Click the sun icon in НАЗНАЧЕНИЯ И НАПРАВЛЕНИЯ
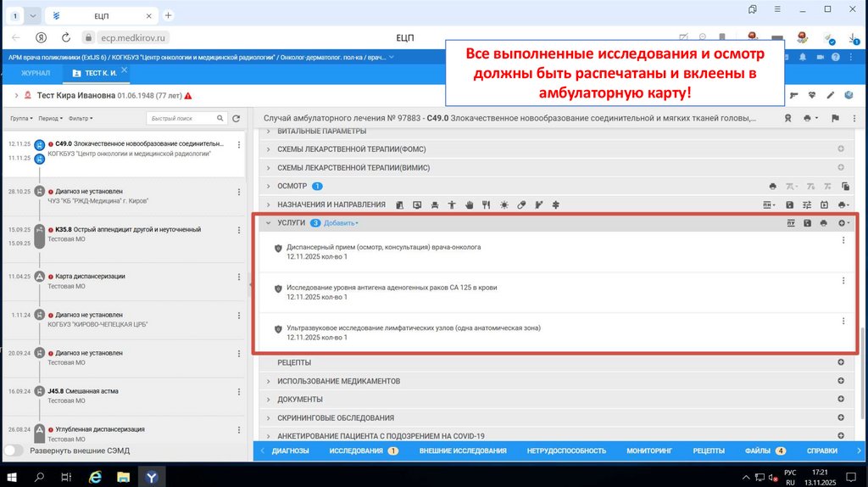The width and height of the screenshot is (868, 487). tap(504, 205)
